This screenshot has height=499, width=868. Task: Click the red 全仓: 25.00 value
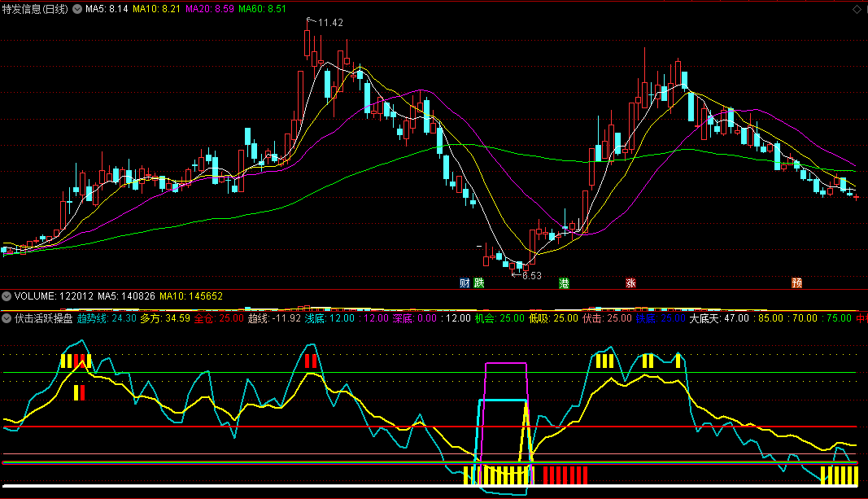219,318
